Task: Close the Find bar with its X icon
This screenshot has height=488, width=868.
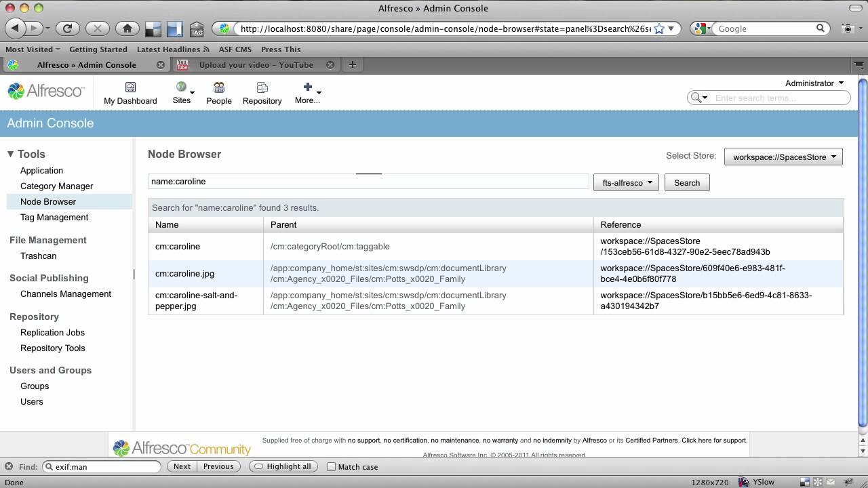Action: coord(9,466)
